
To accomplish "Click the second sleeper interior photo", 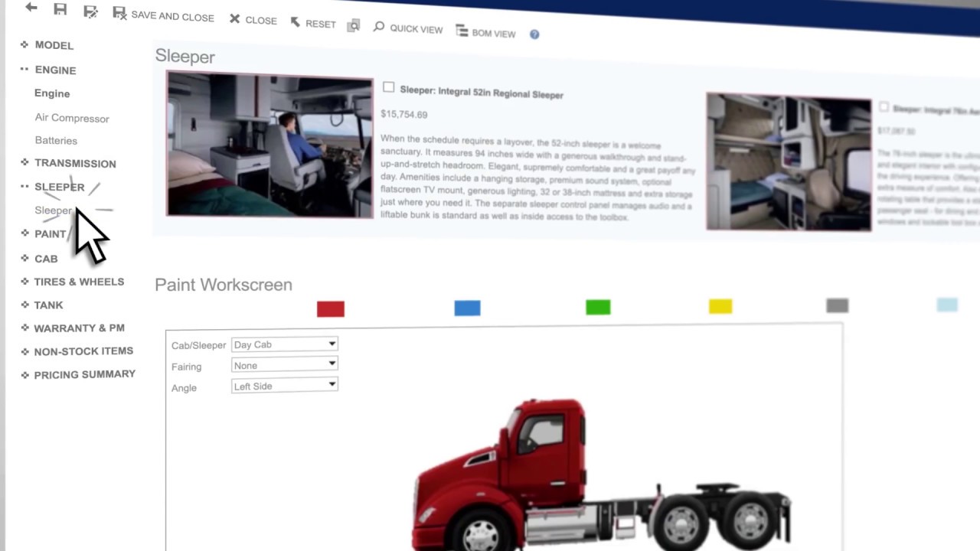I will click(x=789, y=161).
